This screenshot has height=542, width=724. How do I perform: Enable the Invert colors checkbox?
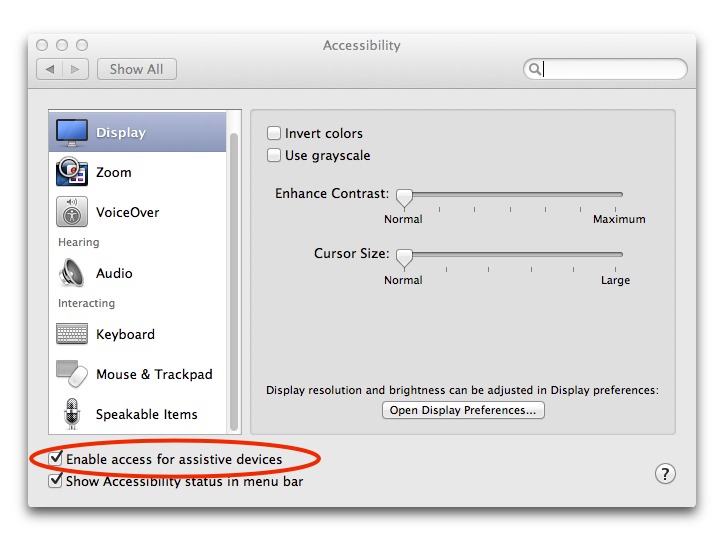(x=274, y=133)
